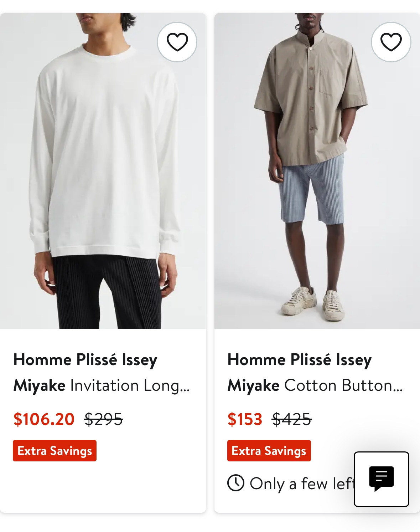Click the cream sneakers in the right photo
Image resolution: width=420 pixels, height=532 pixels.
tap(313, 303)
